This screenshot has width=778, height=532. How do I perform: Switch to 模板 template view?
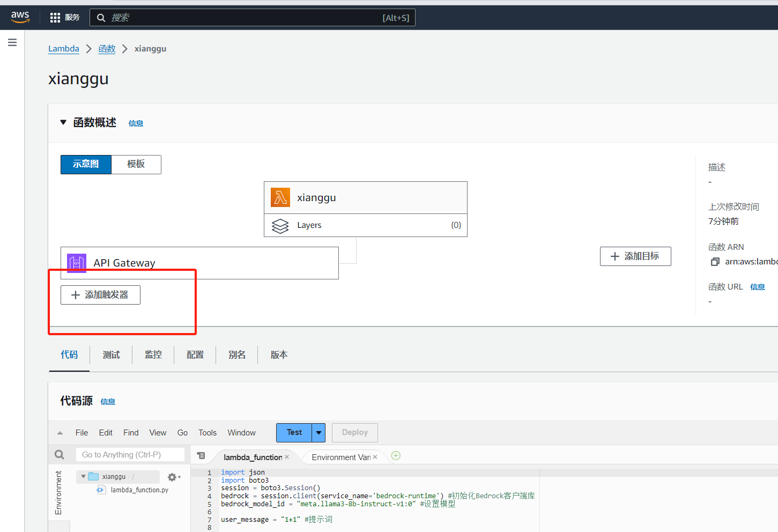tap(136, 164)
